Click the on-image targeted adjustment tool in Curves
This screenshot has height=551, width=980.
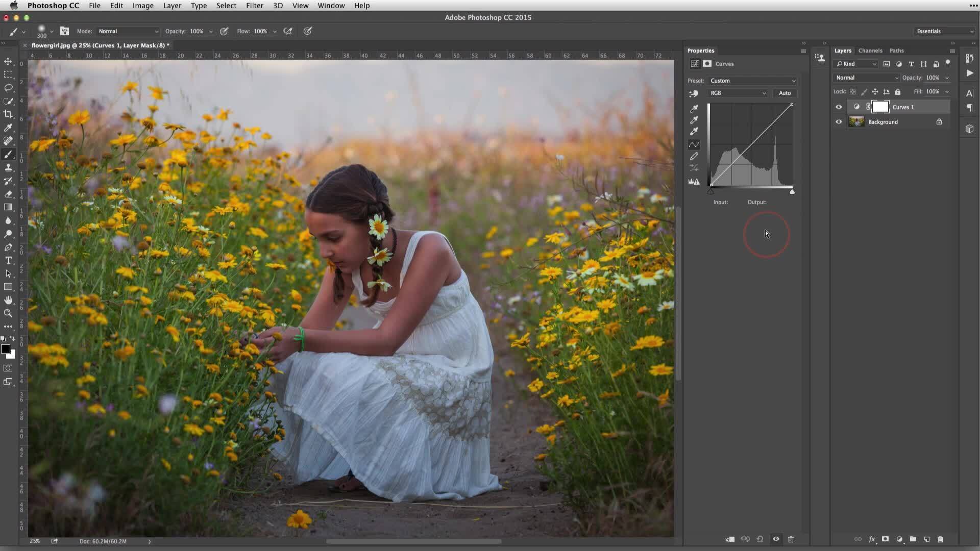pos(694,93)
